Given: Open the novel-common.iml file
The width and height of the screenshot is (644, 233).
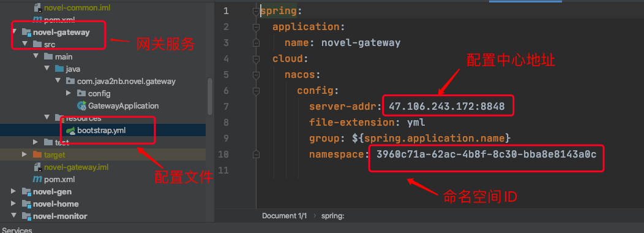Looking at the screenshot, I should pyautogui.click(x=77, y=7).
